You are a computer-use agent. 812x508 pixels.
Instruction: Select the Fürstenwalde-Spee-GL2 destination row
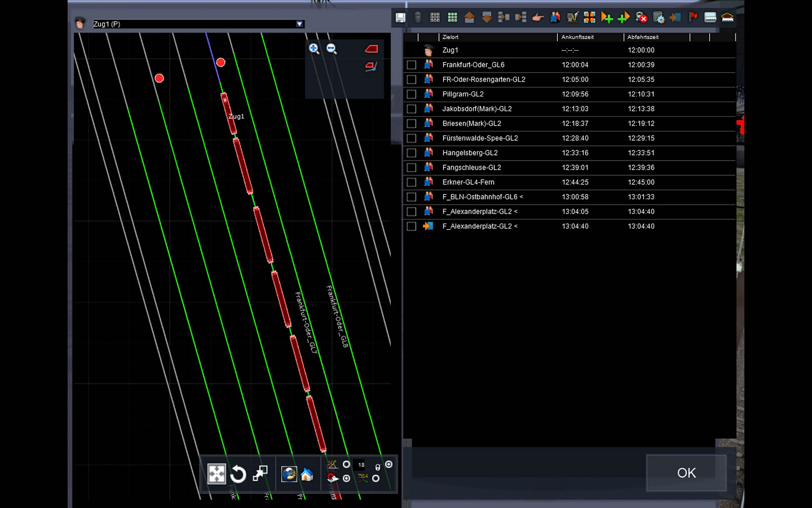click(x=480, y=138)
